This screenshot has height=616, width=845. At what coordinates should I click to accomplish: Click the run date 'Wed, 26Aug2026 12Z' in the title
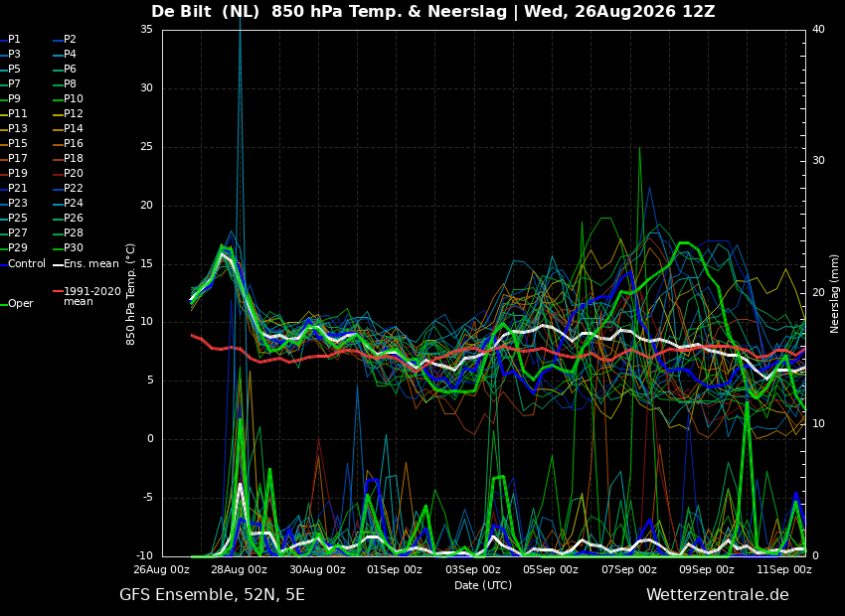619,12
